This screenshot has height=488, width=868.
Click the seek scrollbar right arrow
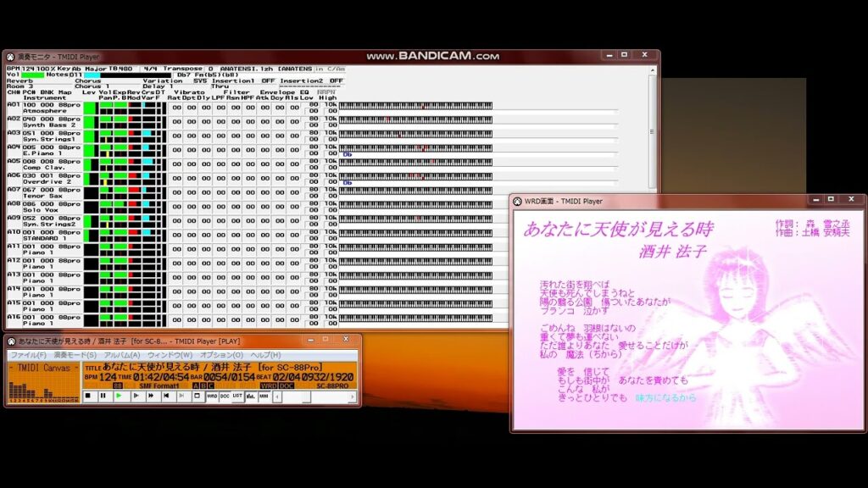click(353, 396)
